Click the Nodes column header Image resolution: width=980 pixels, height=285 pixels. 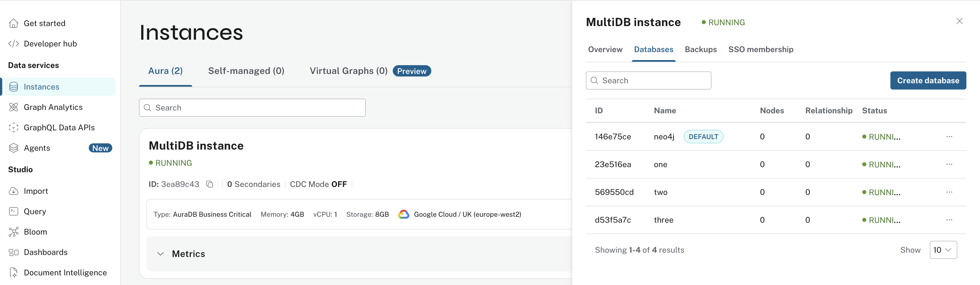click(772, 110)
